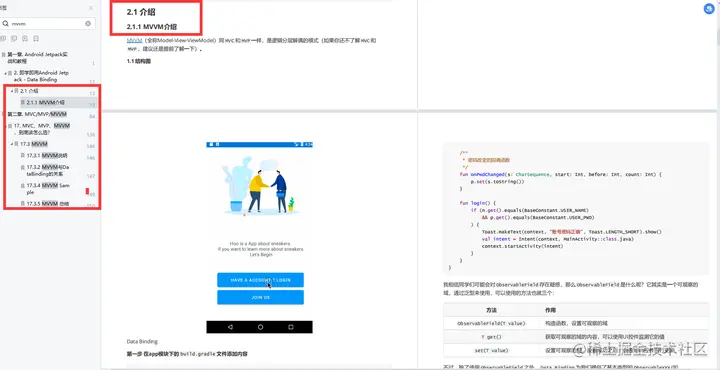Open bookmark 第二章 MVC/MVP/MVVM
720x370 pixels.
[x=37, y=114]
